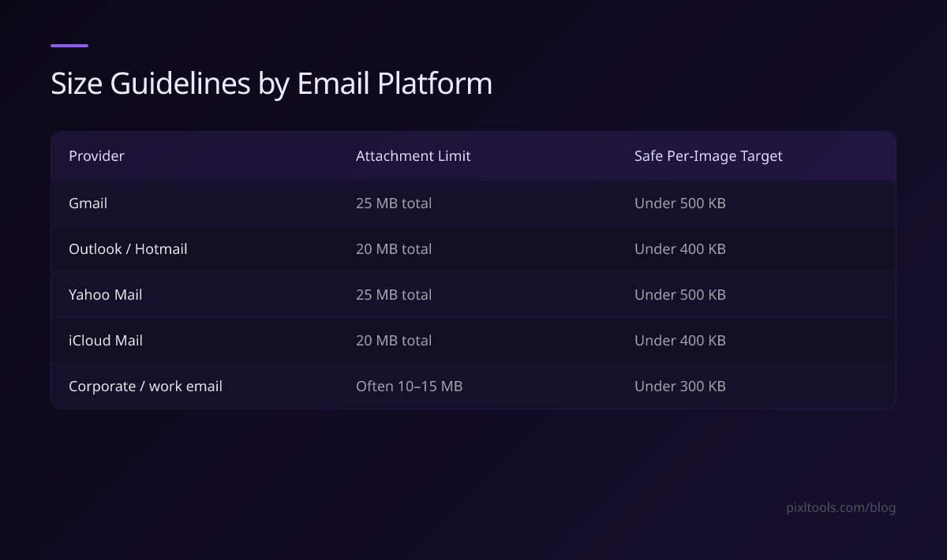Pick the "Under 300 KB" cell
The height and width of the screenshot is (560, 947).
tap(679, 386)
